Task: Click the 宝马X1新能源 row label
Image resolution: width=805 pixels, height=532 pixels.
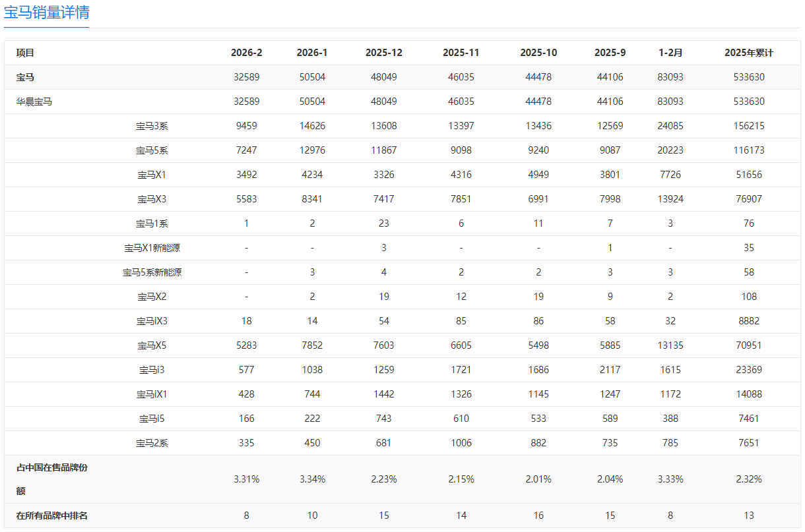Action: click(x=152, y=248)
